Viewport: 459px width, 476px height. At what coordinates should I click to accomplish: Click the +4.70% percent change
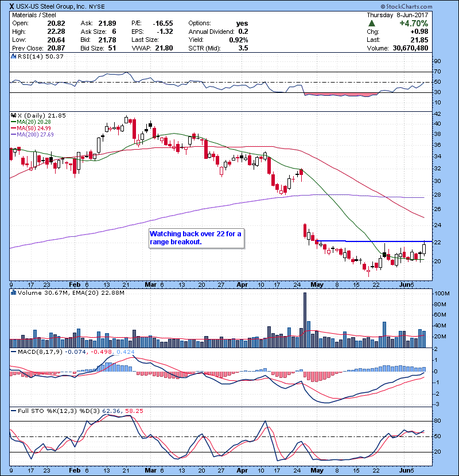(x=414, y=24)
